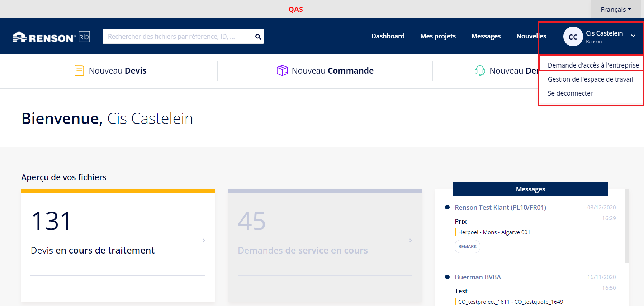Click the arrow on Devis en cours card
The image size is (644, 306).
204,240
